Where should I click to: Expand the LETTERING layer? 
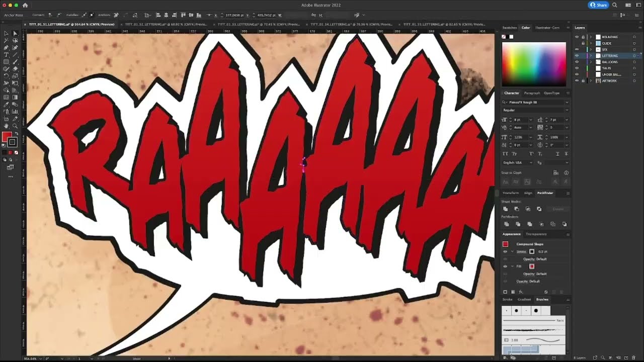(x=591, y=56)
